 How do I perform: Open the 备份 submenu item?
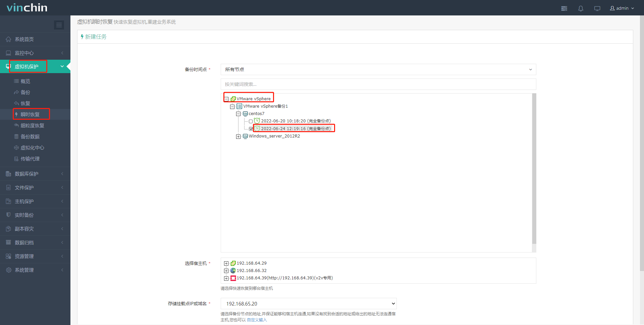(x=25, y=92)
